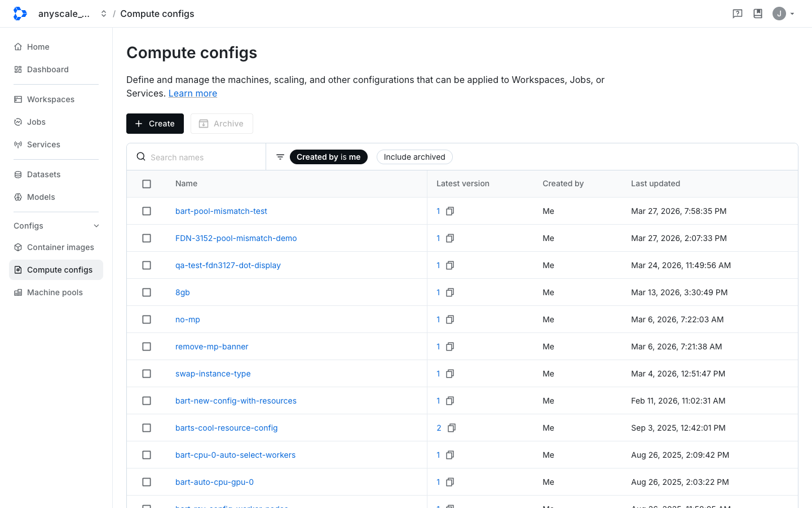812x508 pixels.
Task: Open Services in the sidebar
Action: pyautogui.click(x=56, y=144)
